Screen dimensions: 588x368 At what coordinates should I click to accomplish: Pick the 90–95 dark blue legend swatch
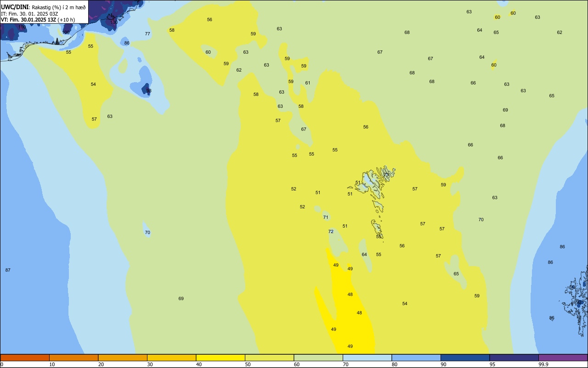465,357
